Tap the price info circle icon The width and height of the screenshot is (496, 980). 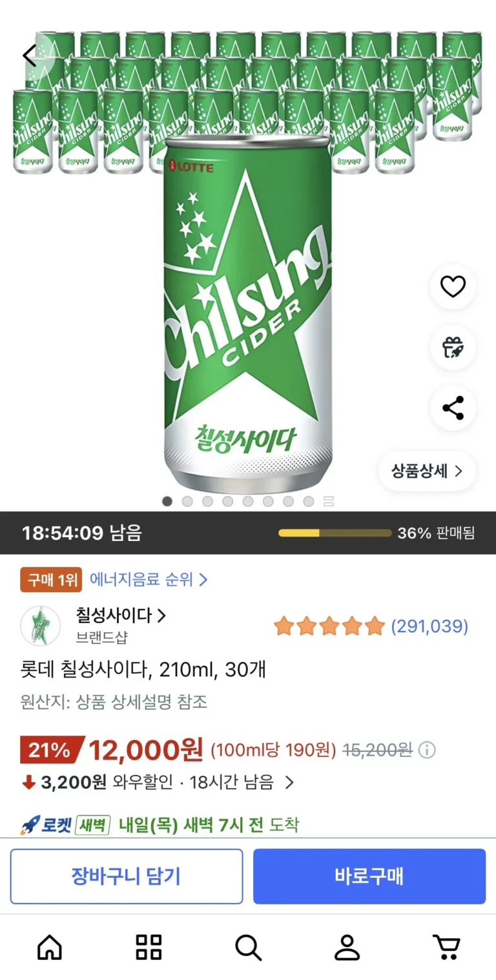coord(427,750)
